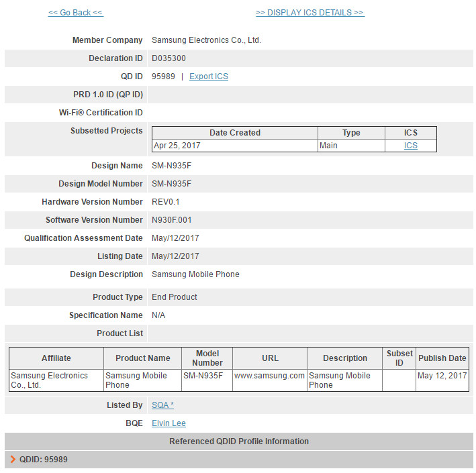Open the Elvin Lee BQE link
Viewport: 476px width, 473px height.
(169, 423)
